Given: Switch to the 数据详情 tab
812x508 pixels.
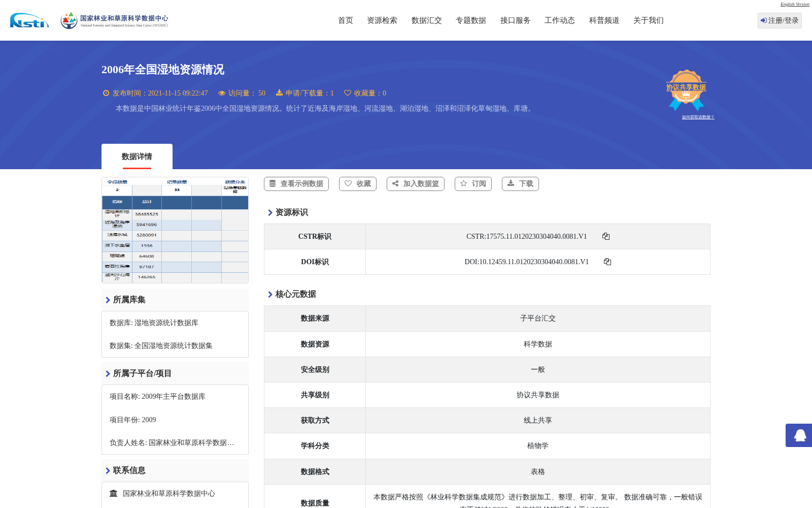Looking at the screenshot, I should tap(137, 156).
